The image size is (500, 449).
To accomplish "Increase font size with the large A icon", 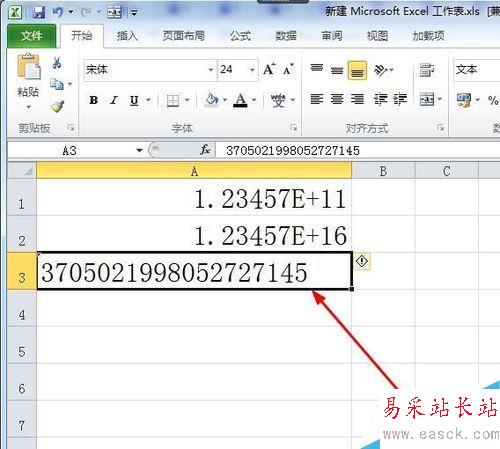I will [269, 69].
